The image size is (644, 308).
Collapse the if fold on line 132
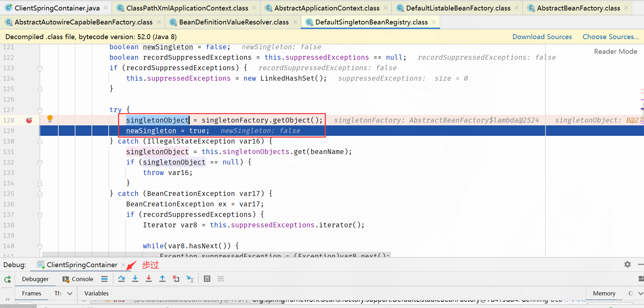click(x=40, y=163)
